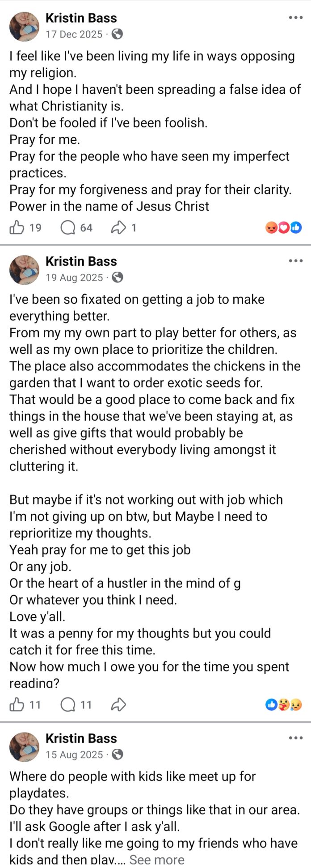
Task: Open comments on the 19 Aug post
Action: click(x=68, y=705)
